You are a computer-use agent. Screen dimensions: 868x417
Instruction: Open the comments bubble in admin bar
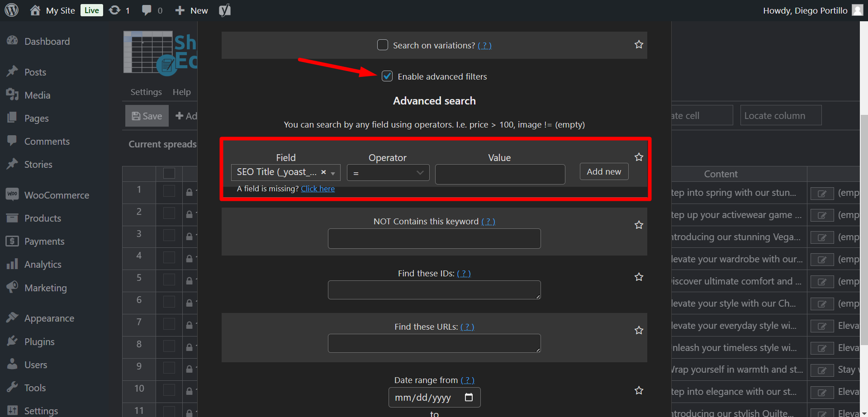pos(147,10)
